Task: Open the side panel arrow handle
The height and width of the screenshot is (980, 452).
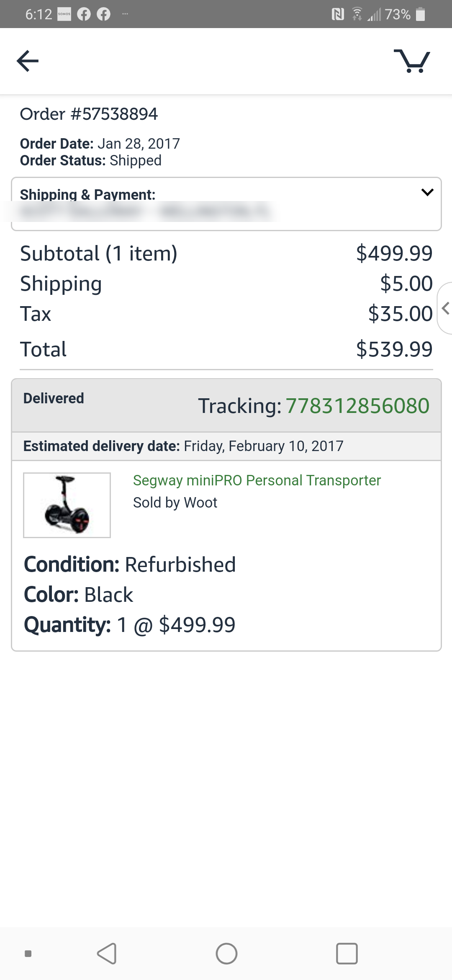Action: (445, 308)
